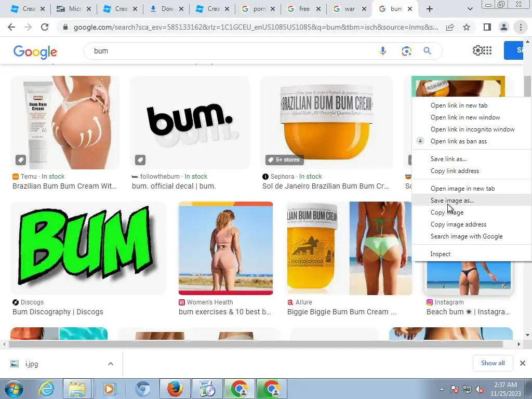
Task: Click the muted volume tray icon
Action: click(x=480, y=390)
